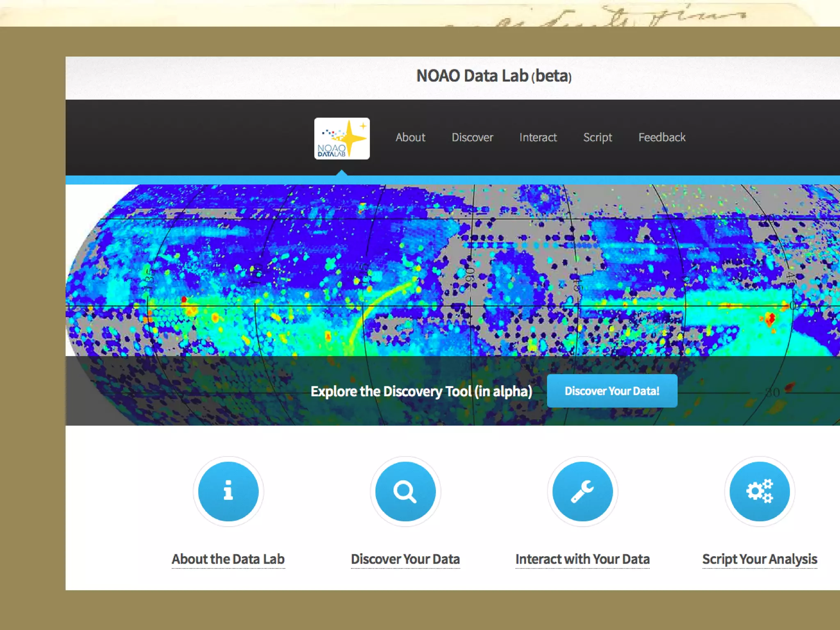Viewport: 840px width, 630px height.
Task: Click the NOAO Data Lab logo
Action: pyautogui.click(x=342, y=139)
